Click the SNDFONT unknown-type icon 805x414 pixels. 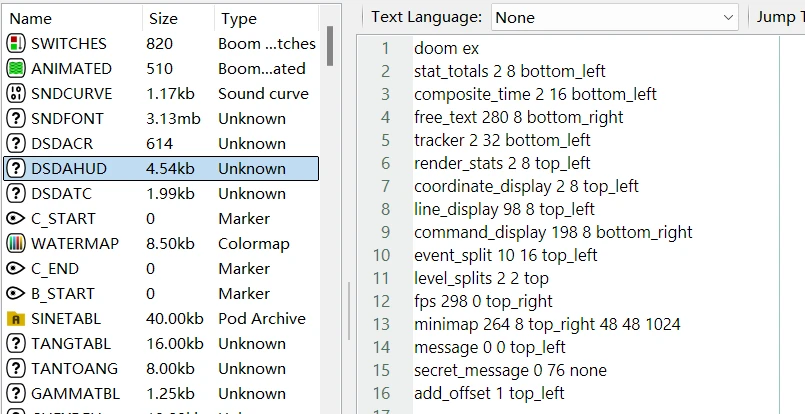16,119
